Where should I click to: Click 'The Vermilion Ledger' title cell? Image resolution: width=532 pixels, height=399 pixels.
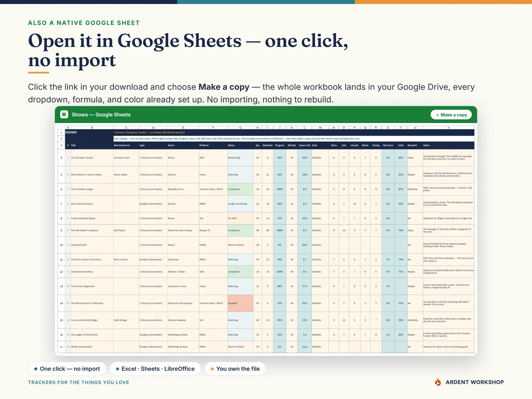click(92, 189)
